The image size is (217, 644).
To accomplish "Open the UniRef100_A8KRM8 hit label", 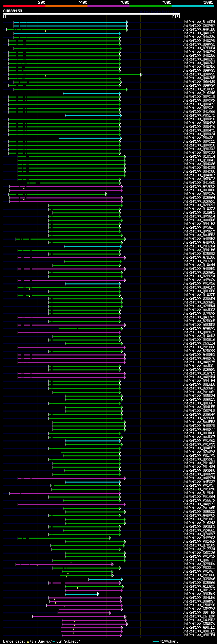I will pyautogui.click(x=199, y=325).
